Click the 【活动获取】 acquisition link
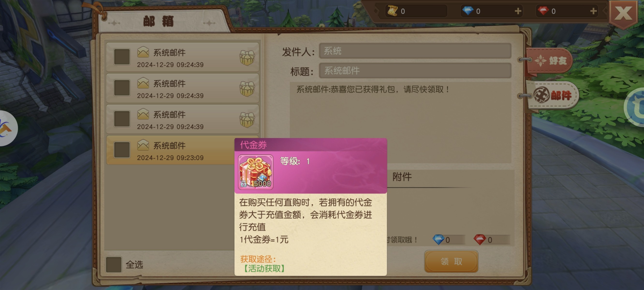Viewport: 644px width, 290px height. (264, 268)
